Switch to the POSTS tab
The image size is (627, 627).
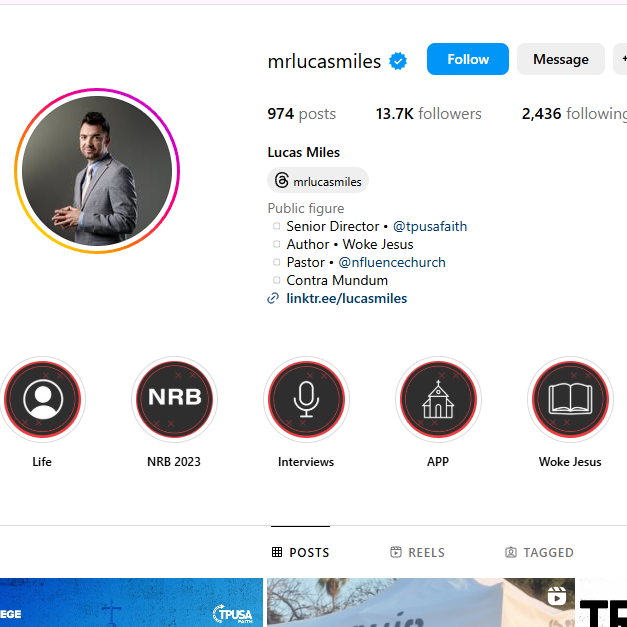[x=300, y=552]
